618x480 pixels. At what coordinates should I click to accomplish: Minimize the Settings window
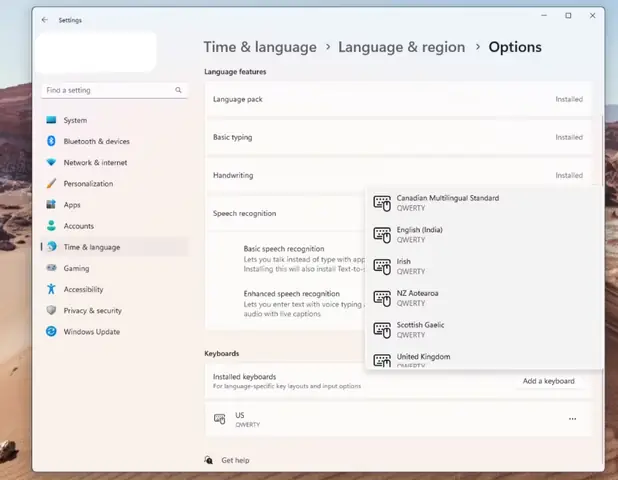click(x=544, y=15)
